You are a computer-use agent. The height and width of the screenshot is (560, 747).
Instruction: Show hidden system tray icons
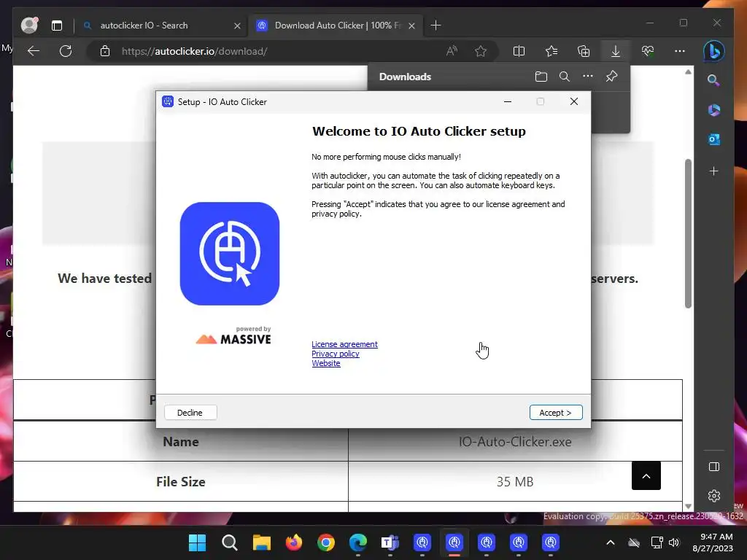[611, 542]
